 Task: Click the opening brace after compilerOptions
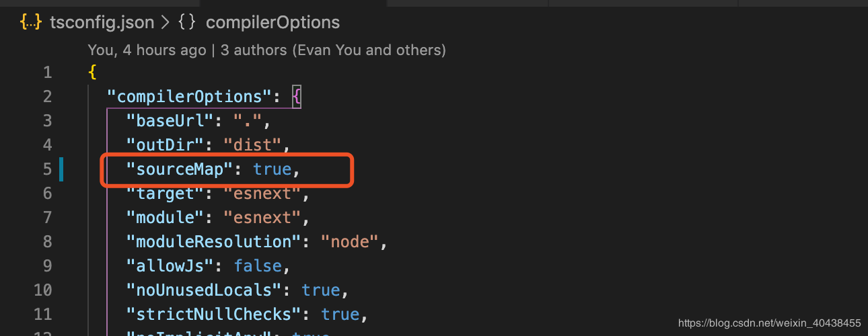click(297, 97)
